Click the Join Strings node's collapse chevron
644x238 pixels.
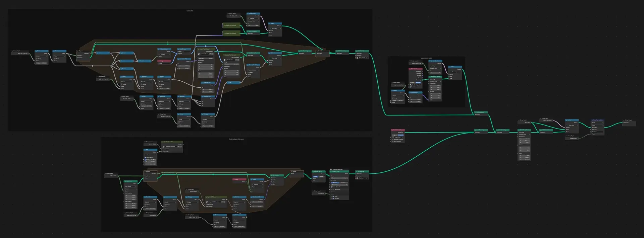pyautogui.click(x=178, y=49)
